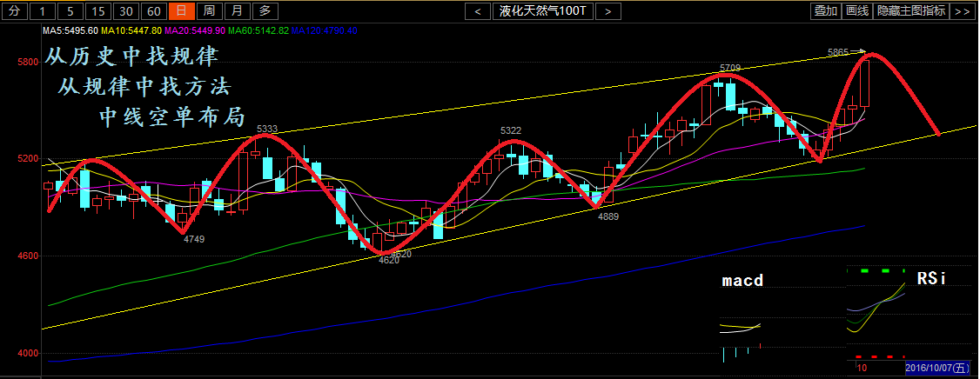Select the 30-minute period button
The width and height of the screenshot is (980, 379).
(x=127, y=11)
